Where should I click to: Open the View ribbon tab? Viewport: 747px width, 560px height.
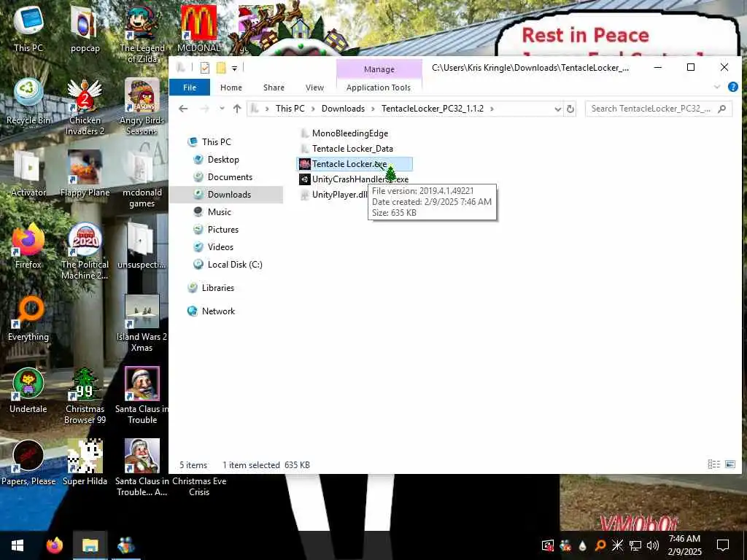click(x=314, y=87)
